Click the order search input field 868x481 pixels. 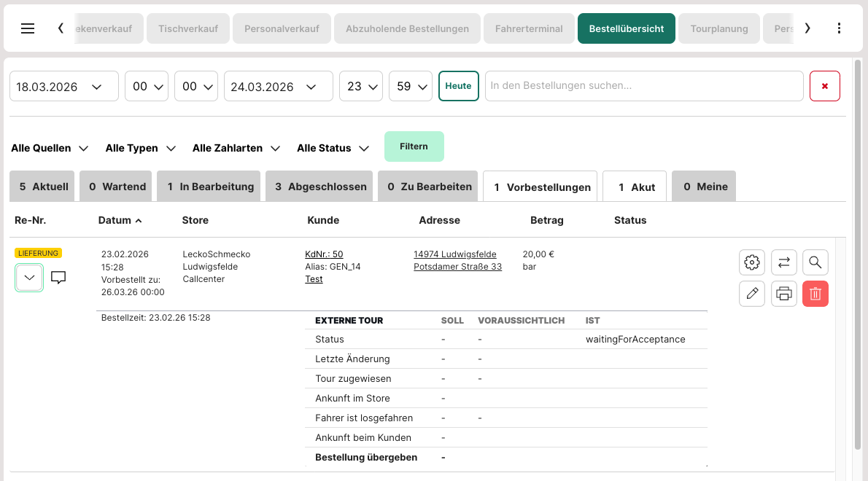coord(643,86)
